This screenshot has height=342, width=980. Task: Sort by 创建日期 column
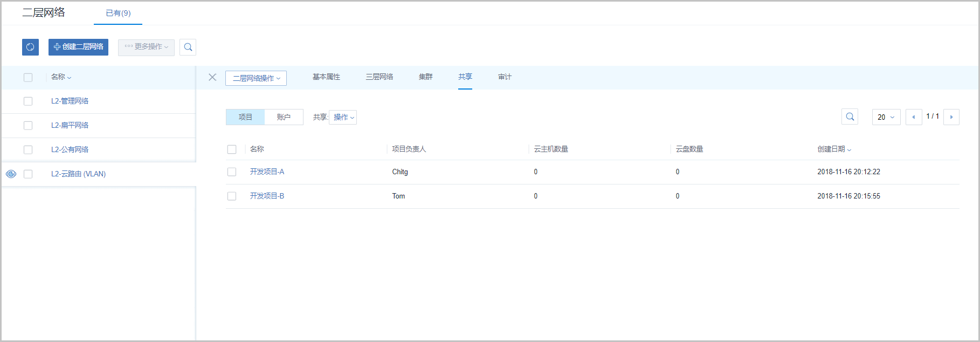point(834,149)
